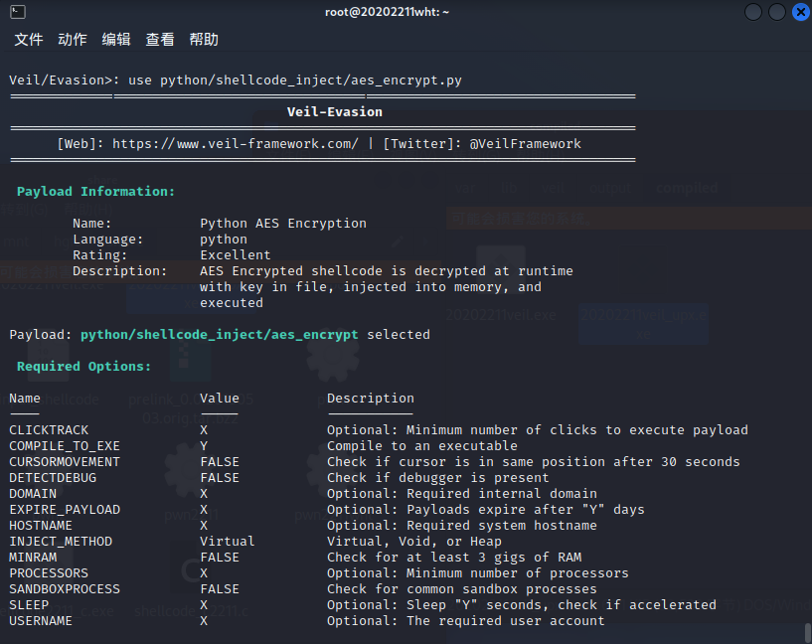Click the SANDBOXPROCESS option name

point(65,589)
